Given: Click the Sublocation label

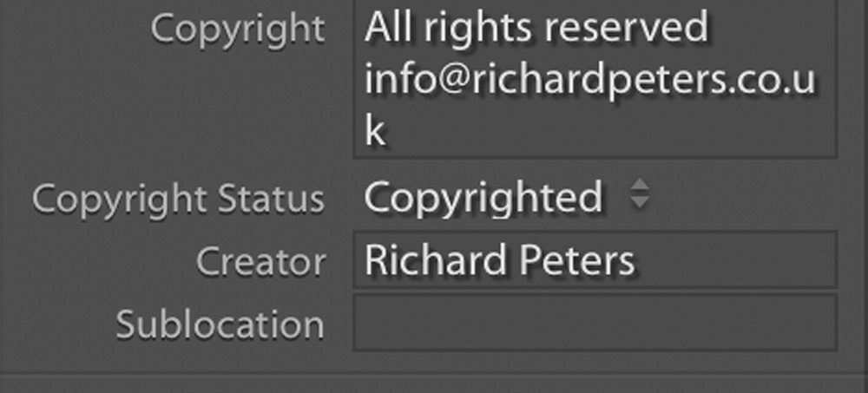Looking at the screenshot, I should click(x=220, y=324).
